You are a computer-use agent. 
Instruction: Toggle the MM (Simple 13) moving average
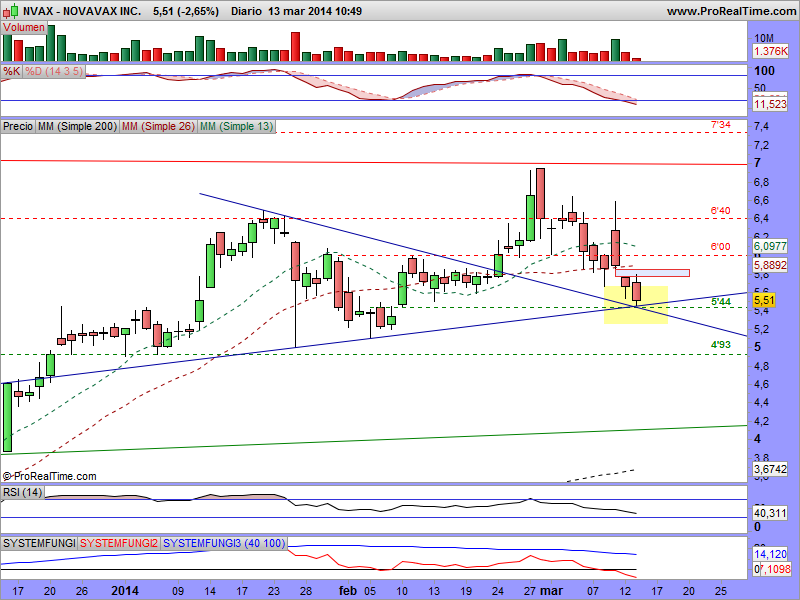236,127
